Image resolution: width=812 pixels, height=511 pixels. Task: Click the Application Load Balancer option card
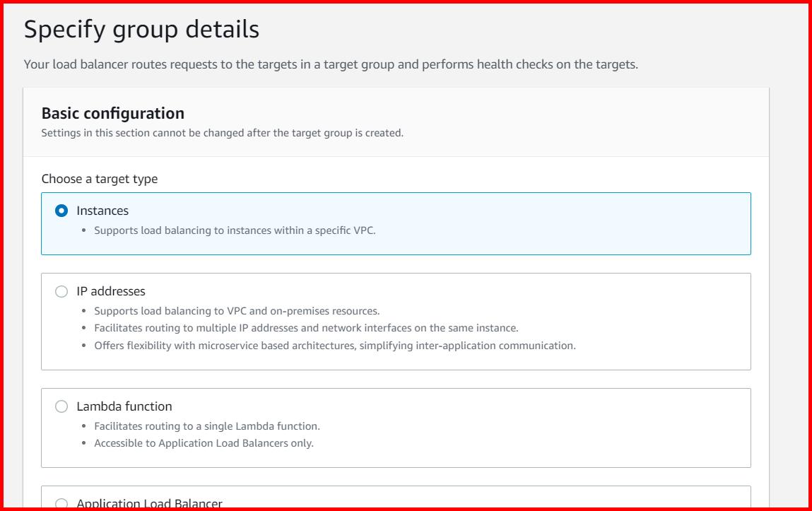pyautogui.click(x=397, y=498)
